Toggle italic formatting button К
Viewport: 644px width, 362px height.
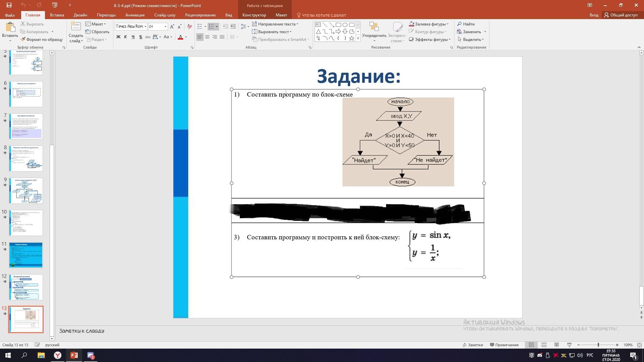coord(125,37)
